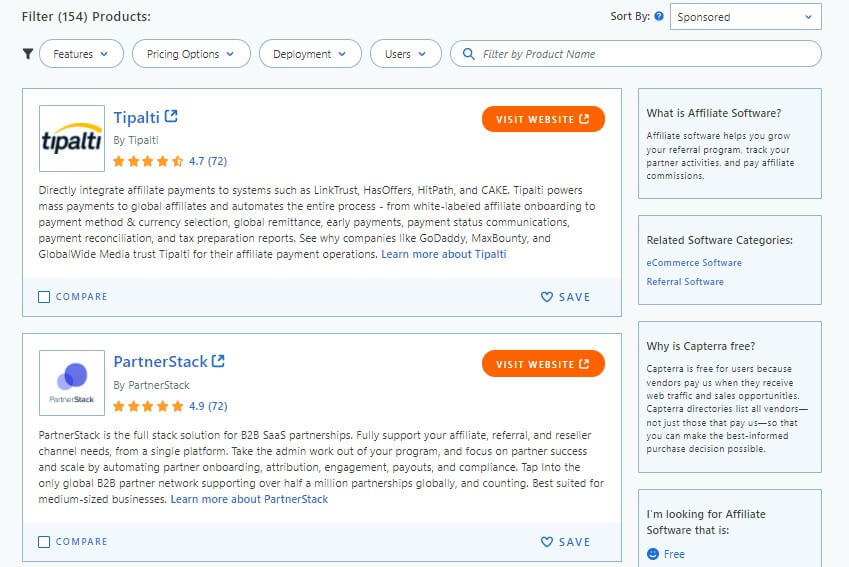Click the Tipalti logo thumbnail
Viewport: 849px width, 567px height.
pyautogui.click(x=72, y=139)
